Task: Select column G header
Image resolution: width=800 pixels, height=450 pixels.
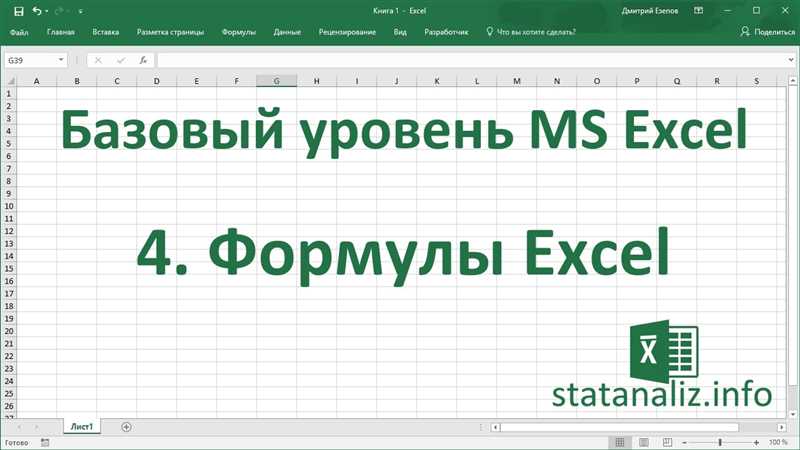Action: pyautogui.click(x=277, y=81)
